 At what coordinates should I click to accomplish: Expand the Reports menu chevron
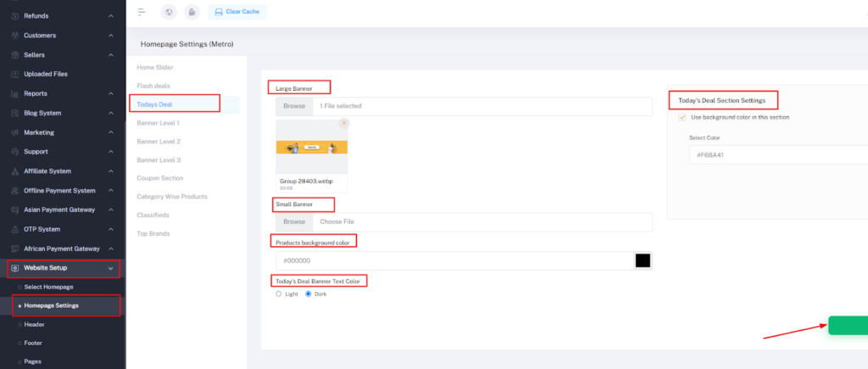[x=111, y=93]
